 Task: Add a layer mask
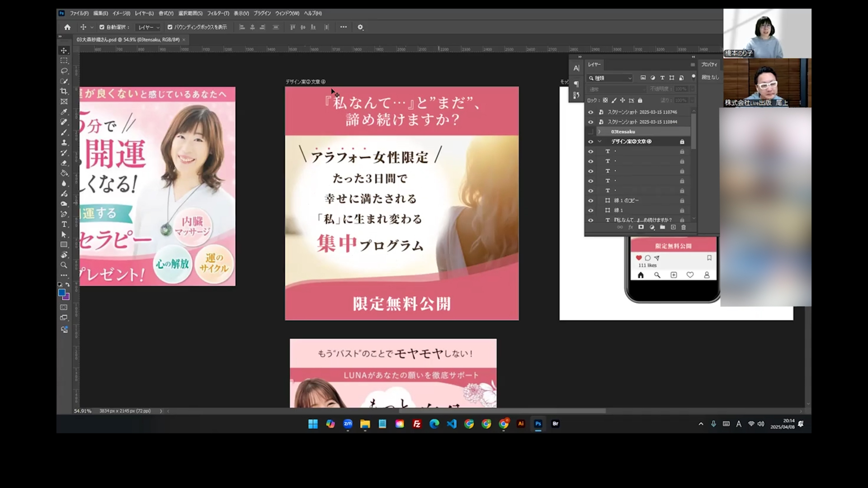coord(641,227)
